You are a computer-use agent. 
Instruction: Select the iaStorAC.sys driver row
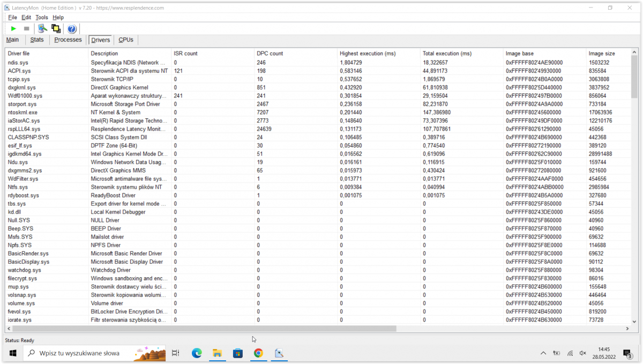click(318, 121)
